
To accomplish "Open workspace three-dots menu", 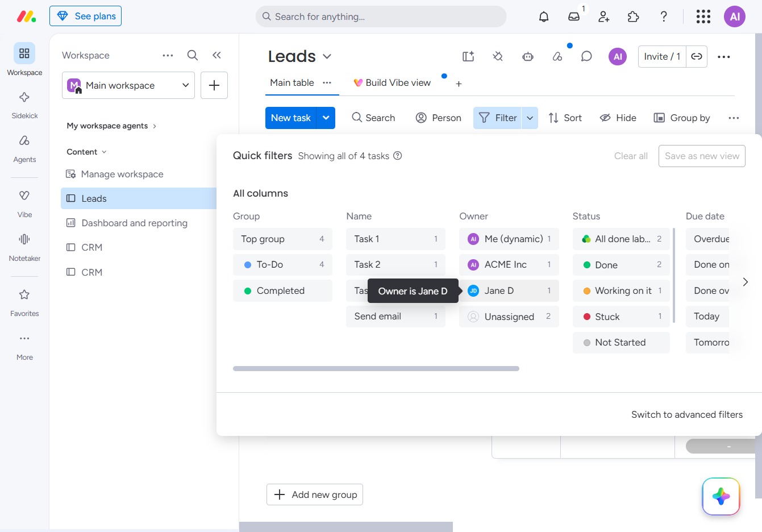I will point(168,55).
